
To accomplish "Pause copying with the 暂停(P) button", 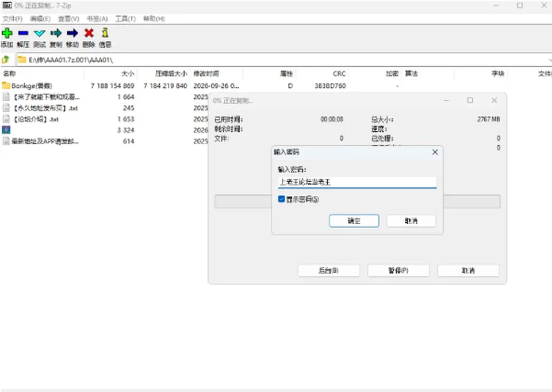I will 398,271.
